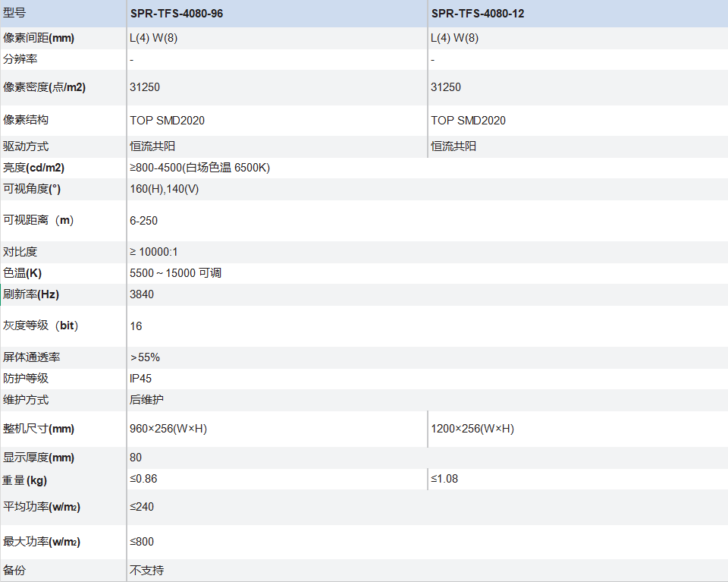The width and height of the screenshot is (728, 582).
Task: Click the transparency value >55%
Action: tap(145, 357)
